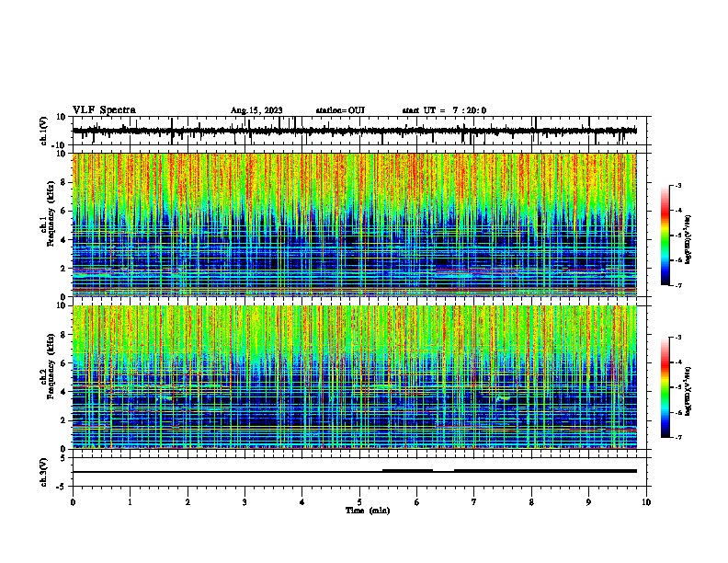This screenshot has height=563, width=728.
Task: Click the "ch.1(V)" waveform axis label
Action: pyautogui.click(x=44, y=131)
